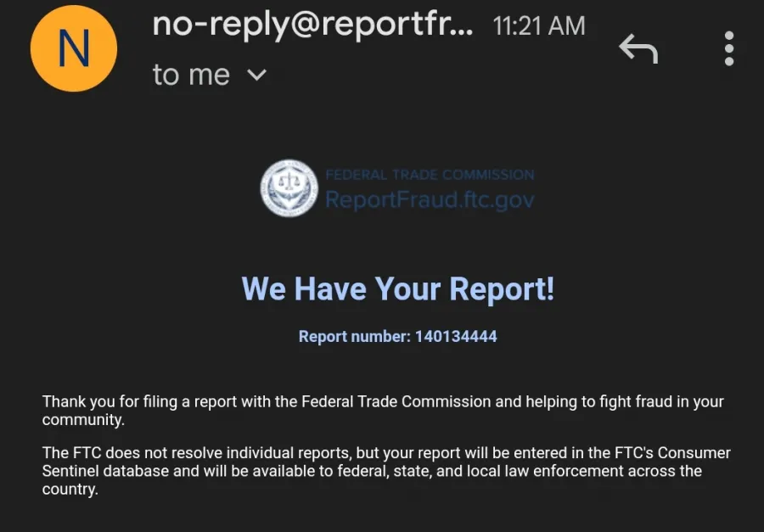Tap the word 'country.' at message end
Screen dimensions: 764x532
[70, 489]
